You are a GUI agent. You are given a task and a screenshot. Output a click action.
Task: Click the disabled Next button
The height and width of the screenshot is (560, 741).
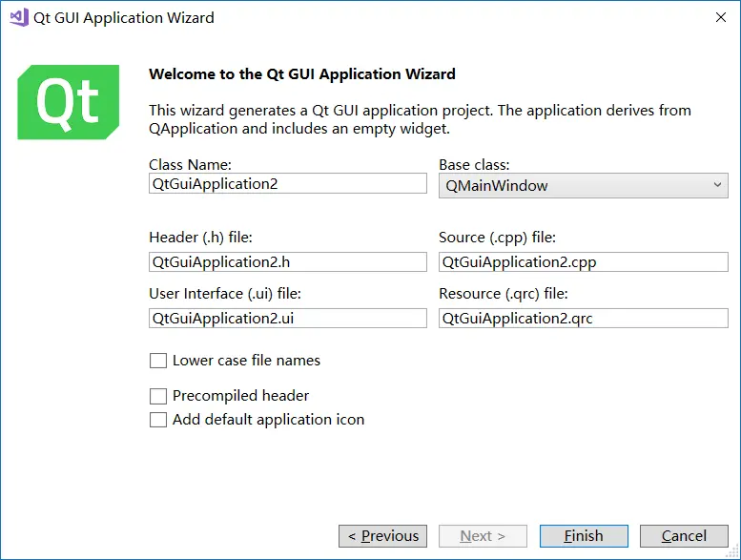tap(483, 536)
